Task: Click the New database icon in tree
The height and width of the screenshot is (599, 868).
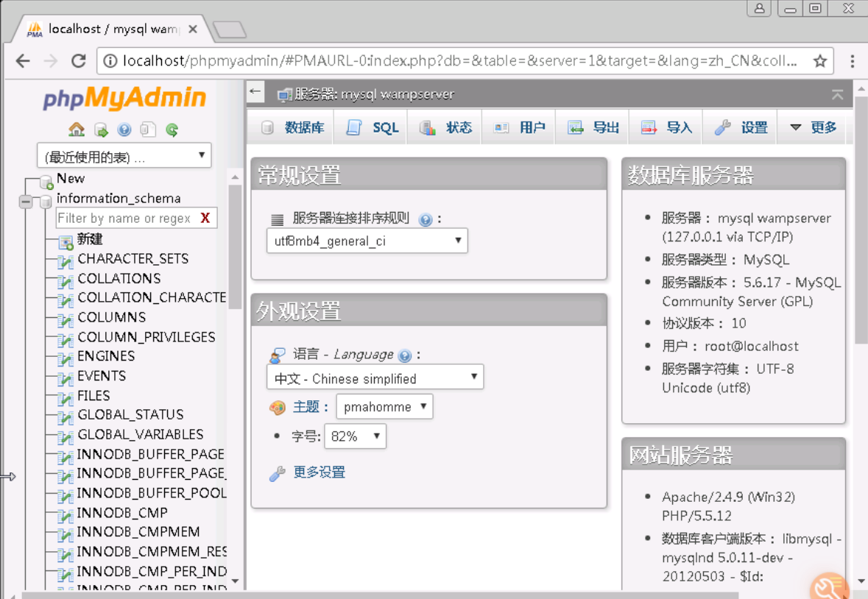Action: (47, 182)
